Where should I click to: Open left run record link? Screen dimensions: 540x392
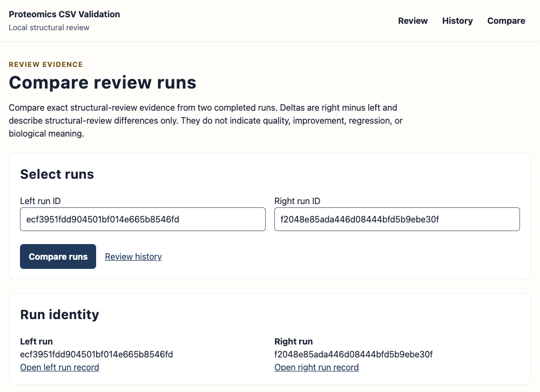coord(59,367)
